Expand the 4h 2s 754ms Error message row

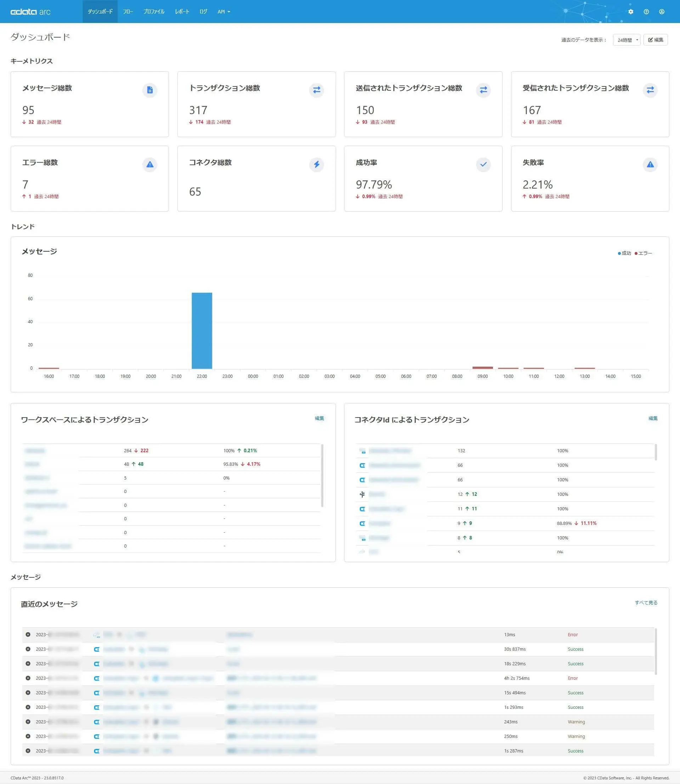[x=28, y=678]
